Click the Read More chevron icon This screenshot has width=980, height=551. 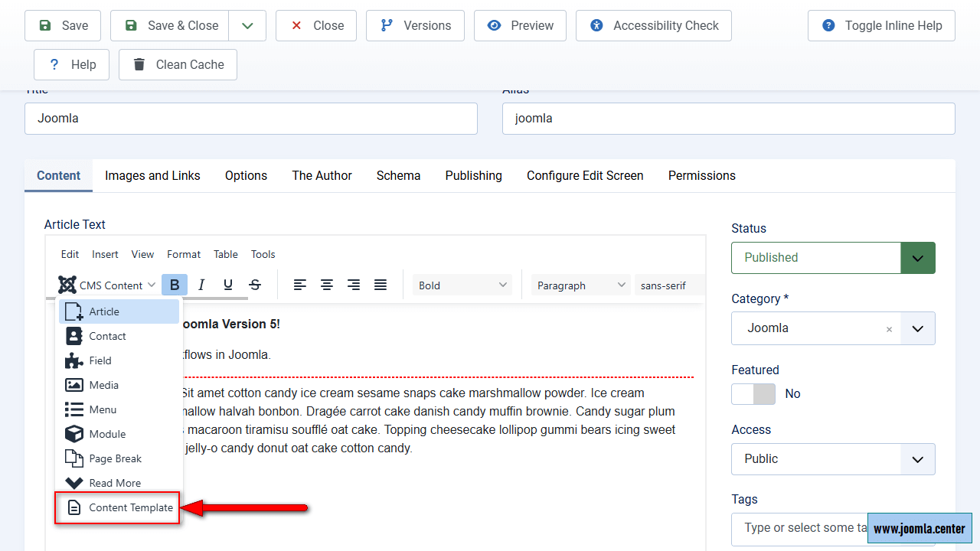point(73,483)
